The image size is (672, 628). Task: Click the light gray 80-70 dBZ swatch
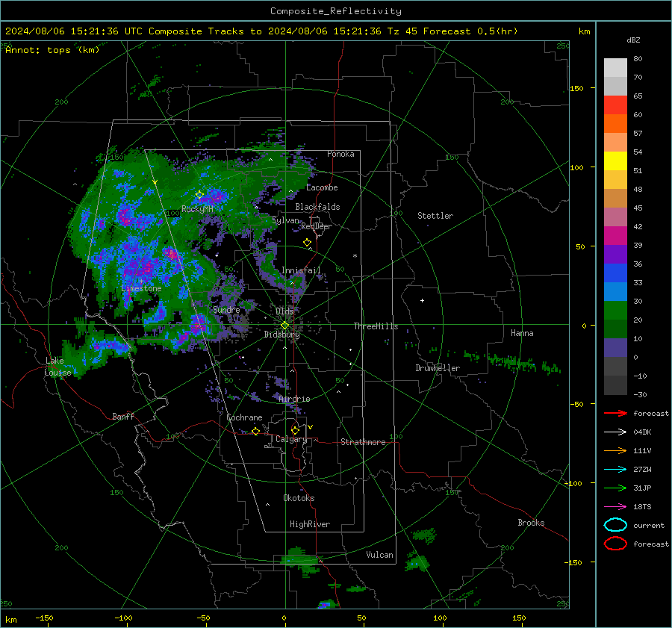coord(615,68)
